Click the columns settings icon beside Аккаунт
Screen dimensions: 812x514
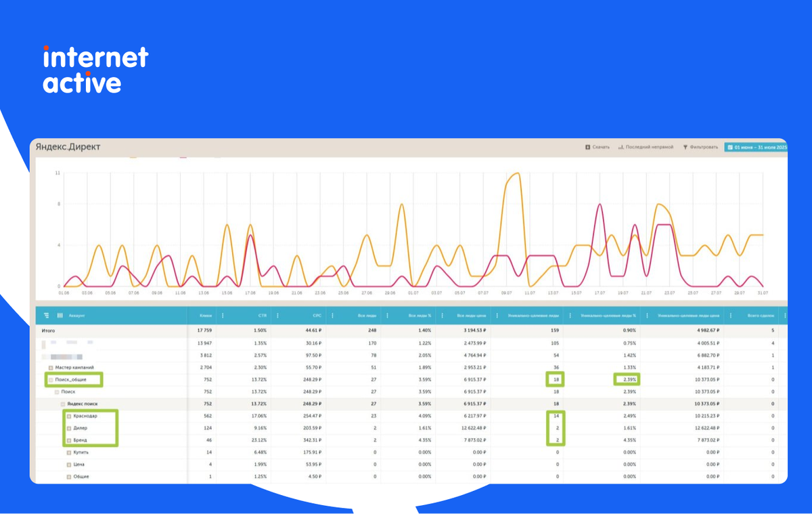(60, 315)
